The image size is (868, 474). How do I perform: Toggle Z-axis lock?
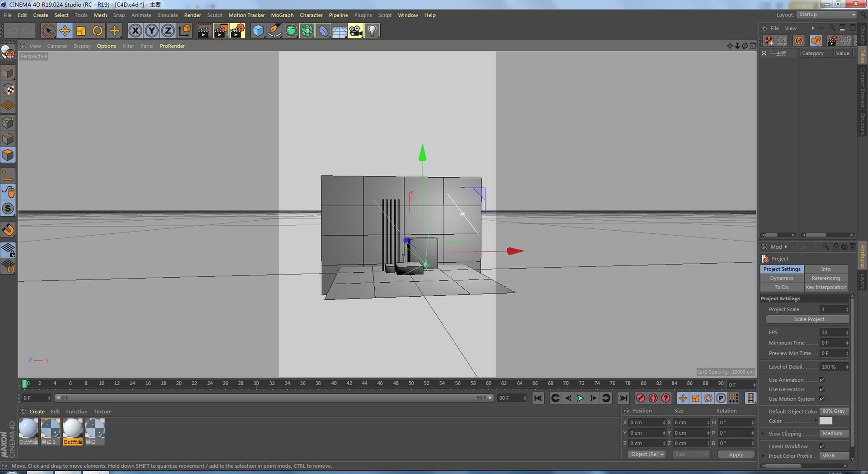click(168, 31)
